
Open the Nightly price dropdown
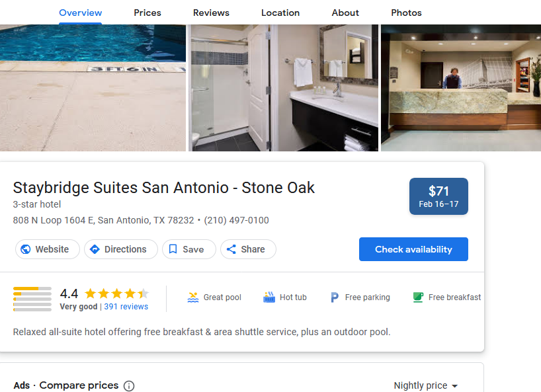426,385
